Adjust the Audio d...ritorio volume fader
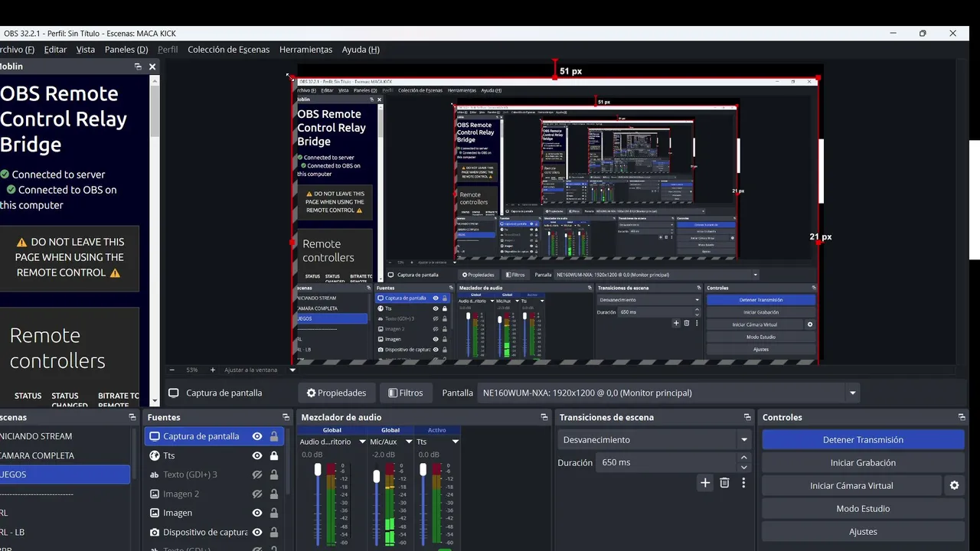 click(318, 470)
